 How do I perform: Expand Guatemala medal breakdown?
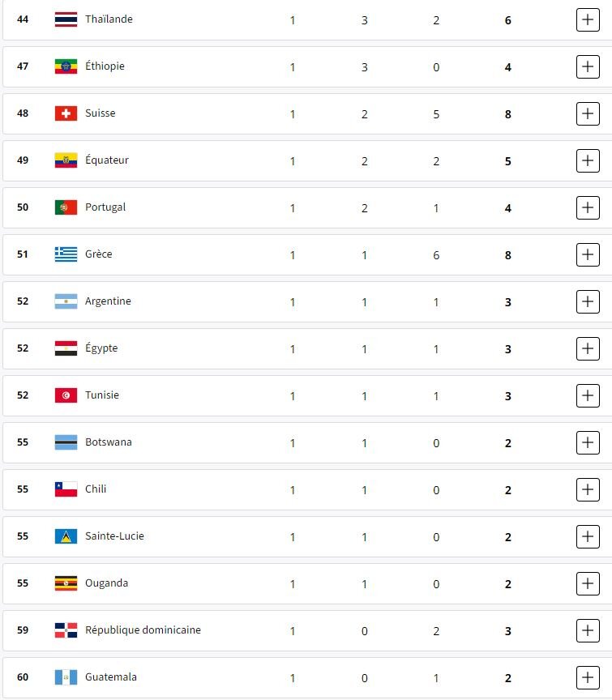(588, 677)
